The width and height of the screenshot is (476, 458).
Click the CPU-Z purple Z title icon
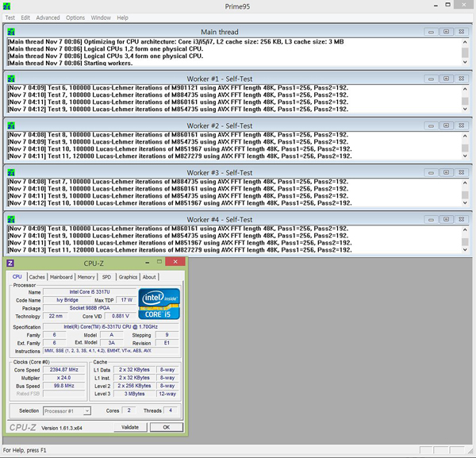10,263
